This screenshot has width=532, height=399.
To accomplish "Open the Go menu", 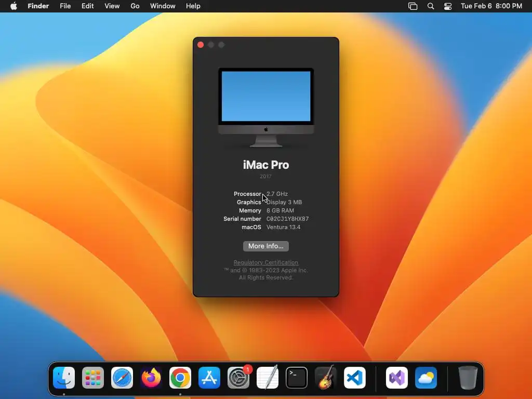I will tap(135, 6).
